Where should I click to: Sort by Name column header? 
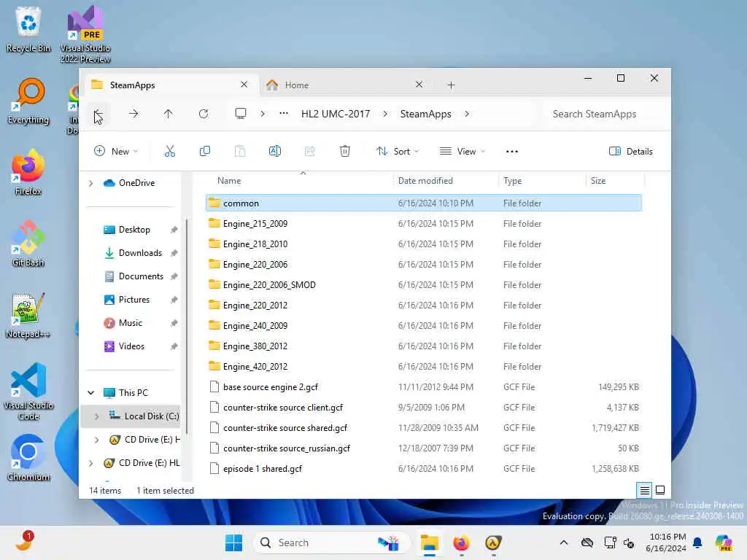coord(299,181)
